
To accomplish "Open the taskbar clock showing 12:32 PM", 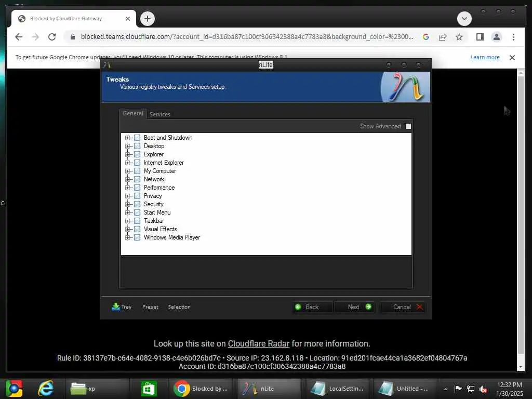I will [x=509, y=389].
